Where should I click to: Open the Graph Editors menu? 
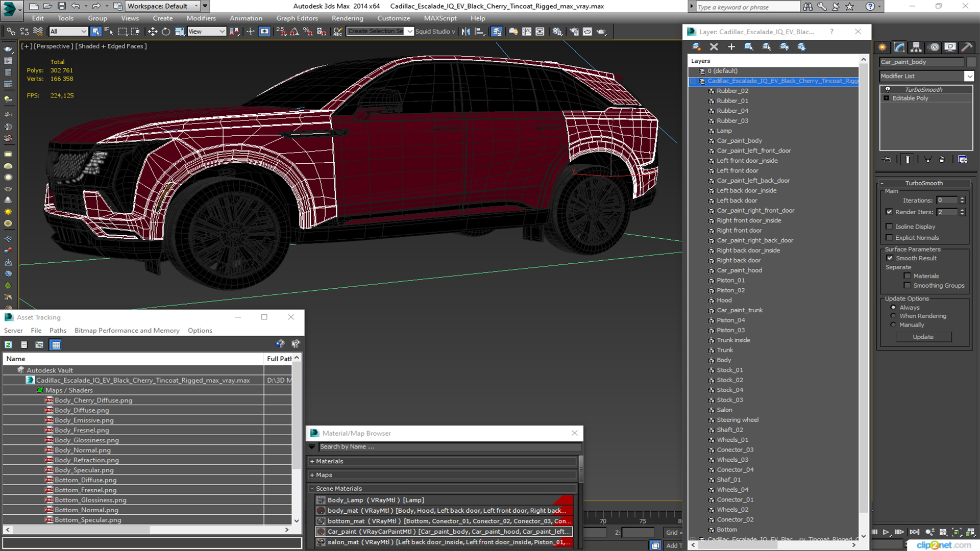(297, 18)
